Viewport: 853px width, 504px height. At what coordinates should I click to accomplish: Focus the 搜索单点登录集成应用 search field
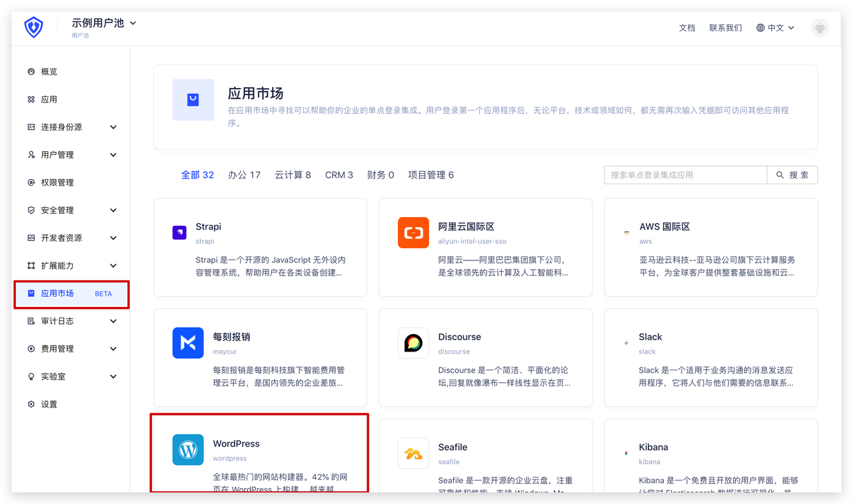point(686,175)
